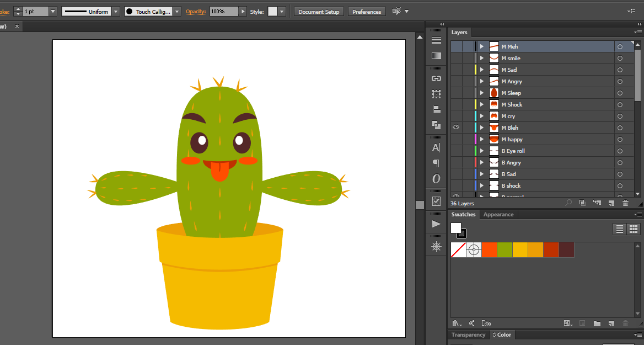The height and width of the screenshot is (345, 644).
Task: Click the Delete Selection trash icon in Layers
Action: coord(625,203)
